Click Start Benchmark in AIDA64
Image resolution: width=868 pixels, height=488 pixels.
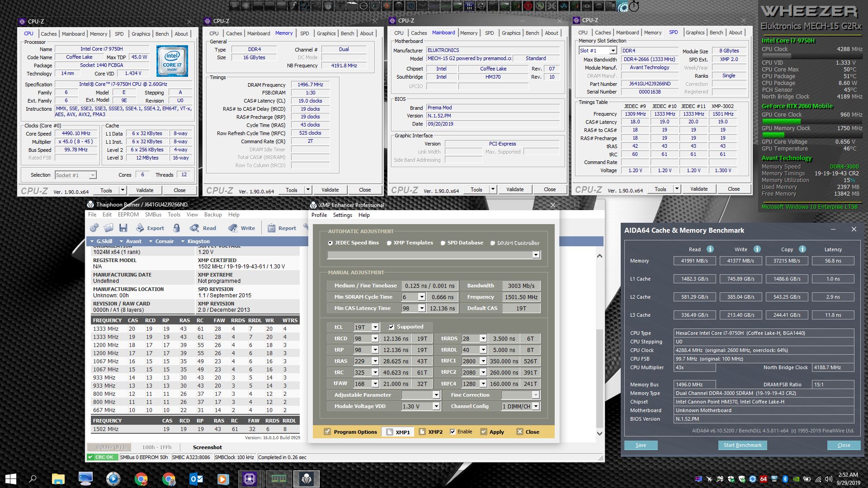pos(742,445)
